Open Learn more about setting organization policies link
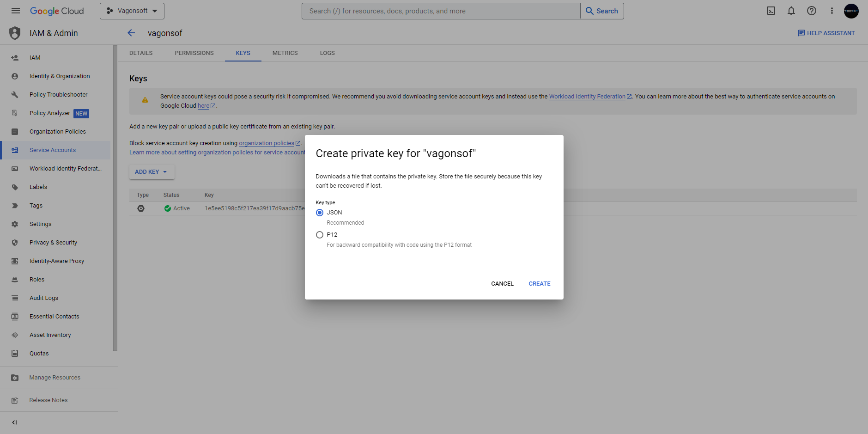 tap(217, 153)
